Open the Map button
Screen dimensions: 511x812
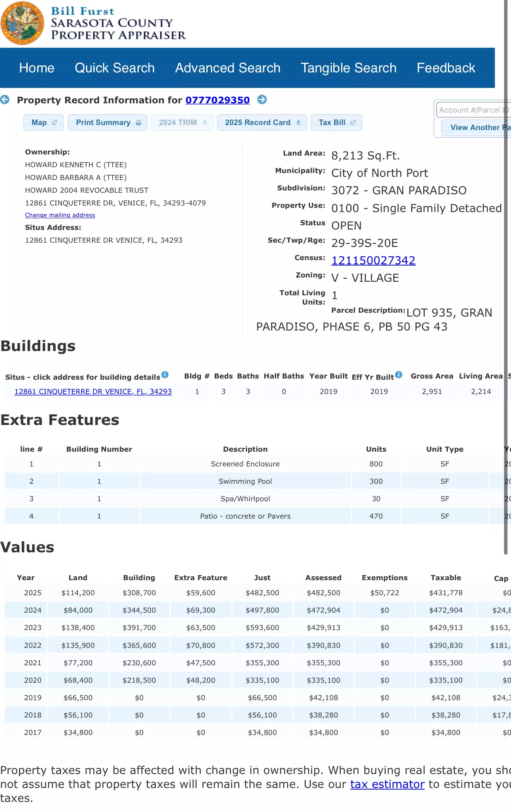tap(43, 123)
